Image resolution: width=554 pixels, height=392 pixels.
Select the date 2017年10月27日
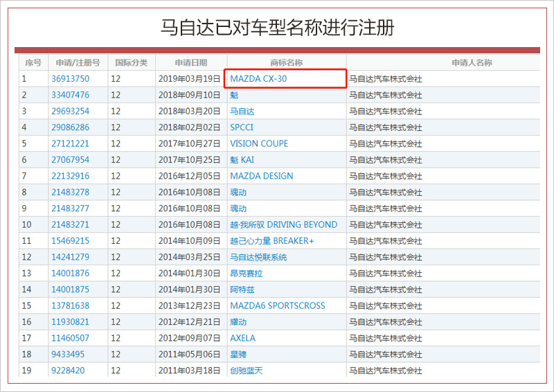point(189,143)
